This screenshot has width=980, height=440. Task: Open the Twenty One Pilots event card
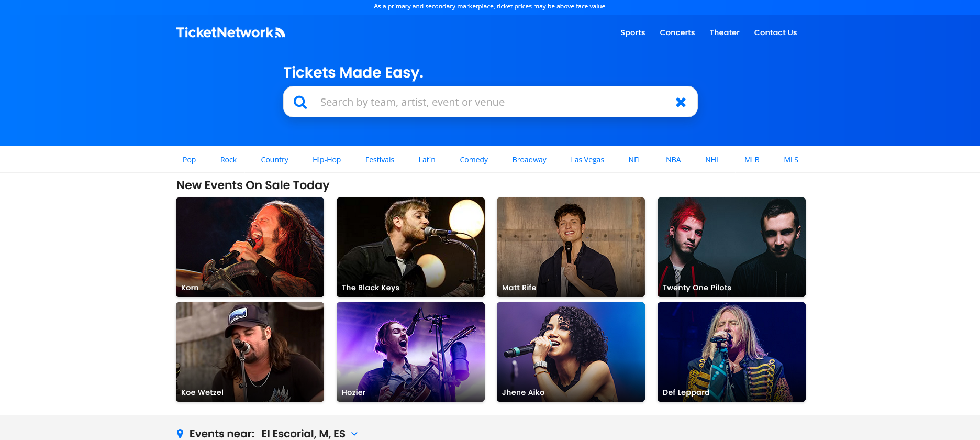coord(731,247)
